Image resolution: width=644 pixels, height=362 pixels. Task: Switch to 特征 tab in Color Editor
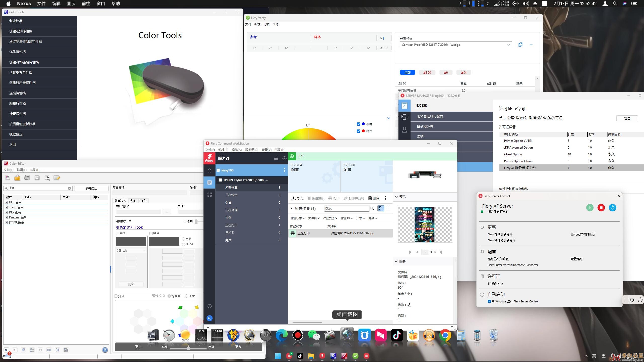(x=132, y=201)
